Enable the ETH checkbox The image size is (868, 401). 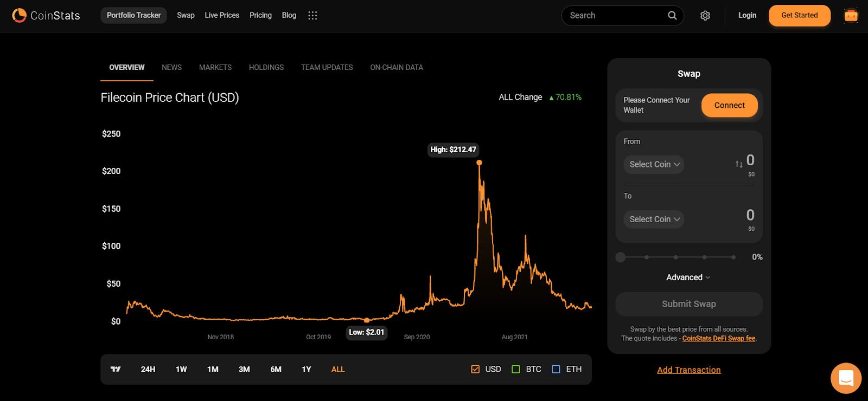pyautogui.click(x=556, y=369)
